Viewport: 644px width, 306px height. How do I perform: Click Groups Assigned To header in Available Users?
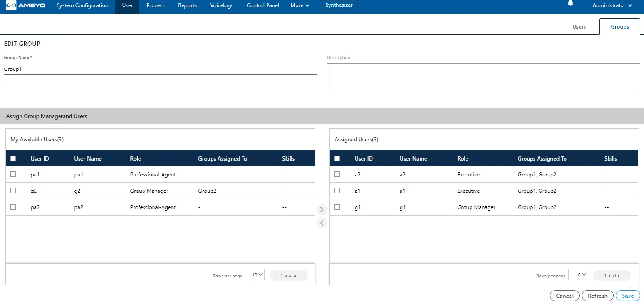click(x=223, y=159)
